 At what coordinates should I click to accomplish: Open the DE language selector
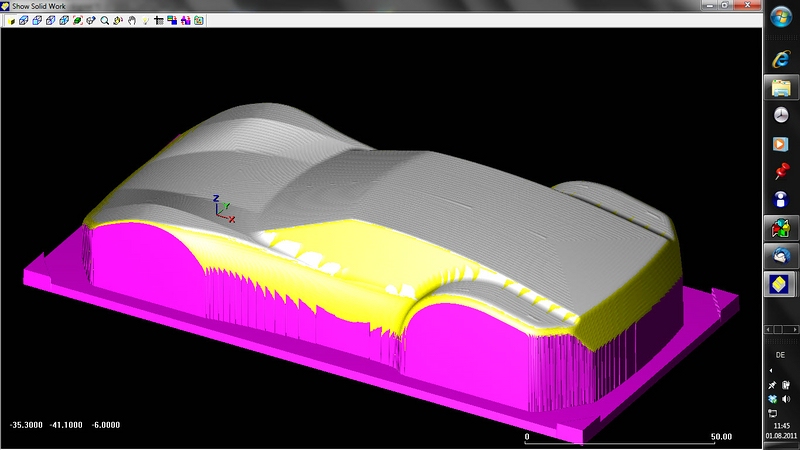pos(780,355)
